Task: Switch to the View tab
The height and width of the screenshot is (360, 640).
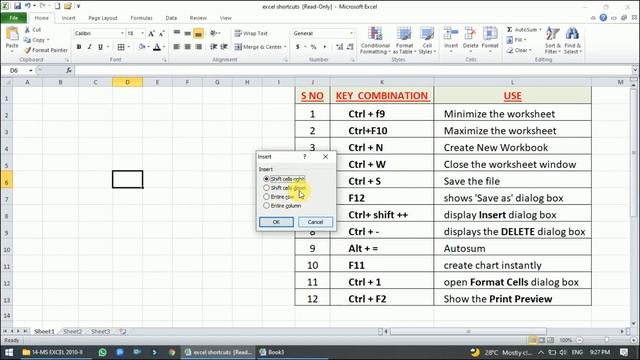Action: [x=226, y=18]
